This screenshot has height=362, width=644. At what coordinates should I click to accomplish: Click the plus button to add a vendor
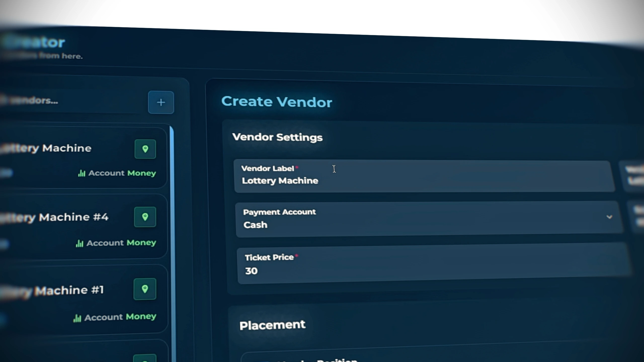click(x=161, y=102)
